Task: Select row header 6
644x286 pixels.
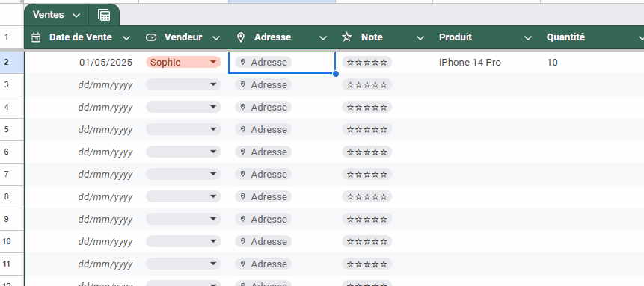Action: point(12,152)
